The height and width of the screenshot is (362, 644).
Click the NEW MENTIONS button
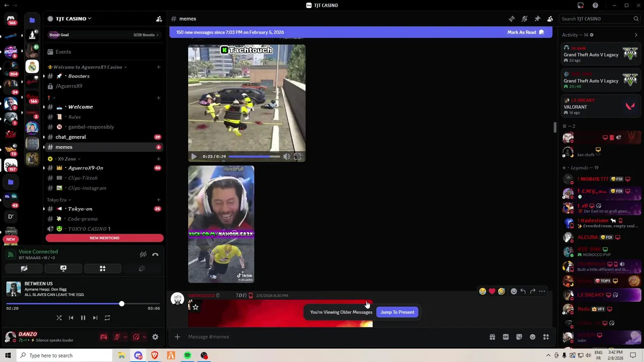point(105,238)
